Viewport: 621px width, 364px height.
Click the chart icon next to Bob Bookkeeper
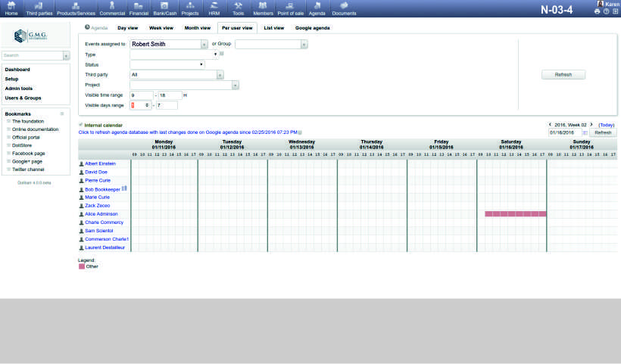124,188
